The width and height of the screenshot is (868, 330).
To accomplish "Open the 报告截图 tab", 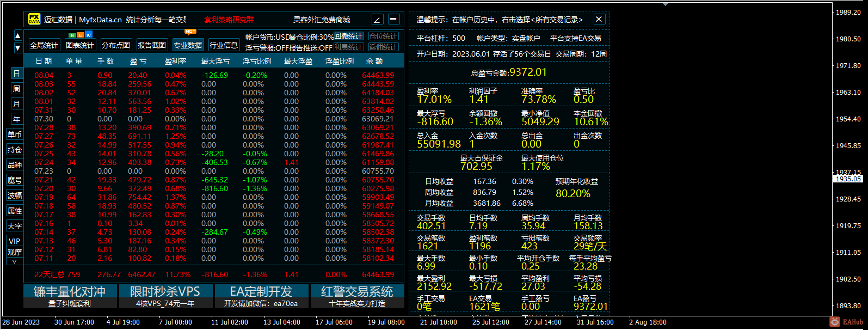I will point(152,45).
